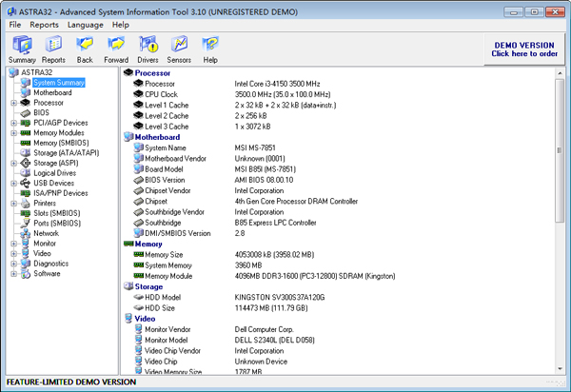Click the Slots (SMBIOS) tree icon
The height and width of the screenshot is (392, 571).
pos(25,213)
